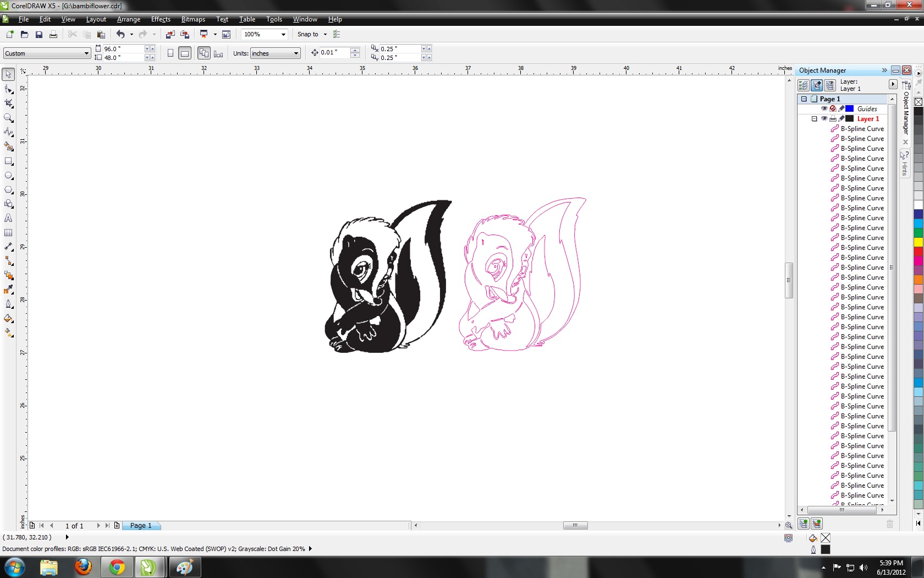Select the Text tool
The image size is (924, 578).
pos(8,219)
